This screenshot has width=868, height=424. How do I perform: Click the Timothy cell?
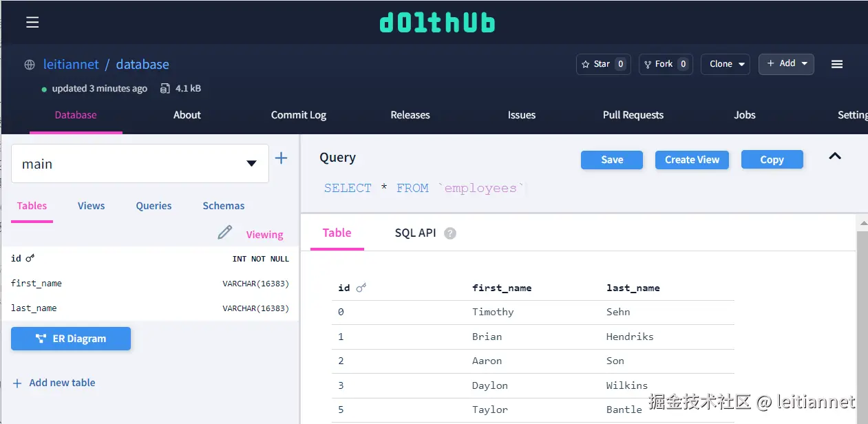tap(493, 312)
